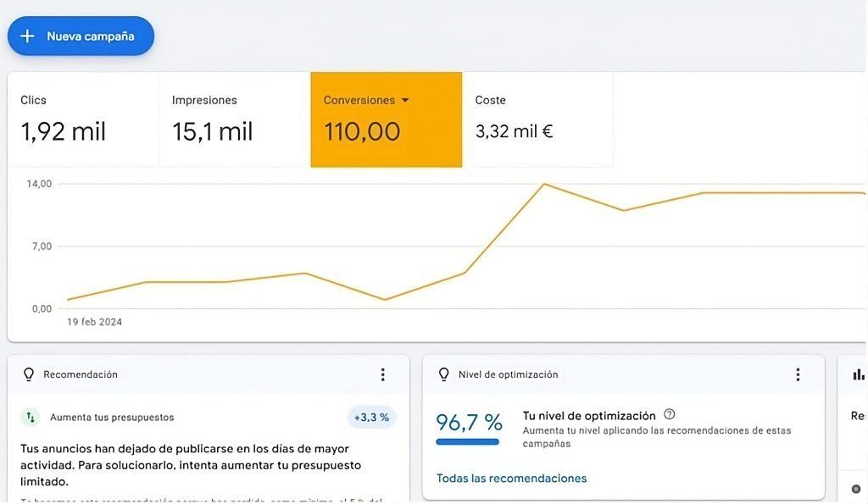Viewport: 868px width, 504px height.
Task: Click the +3,3 % badge
Action: (x=371, y=418)
